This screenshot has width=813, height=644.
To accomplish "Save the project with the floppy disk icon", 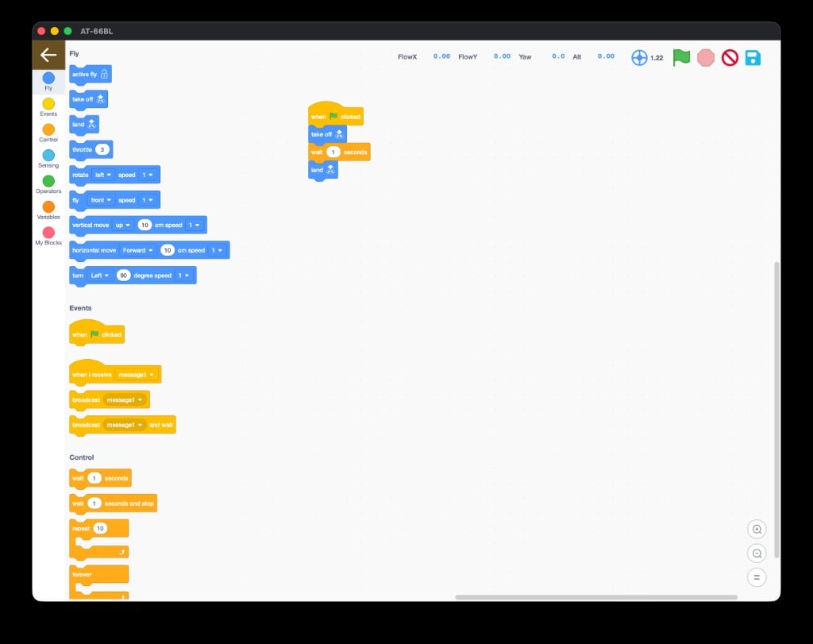I will tap(753, 57).
